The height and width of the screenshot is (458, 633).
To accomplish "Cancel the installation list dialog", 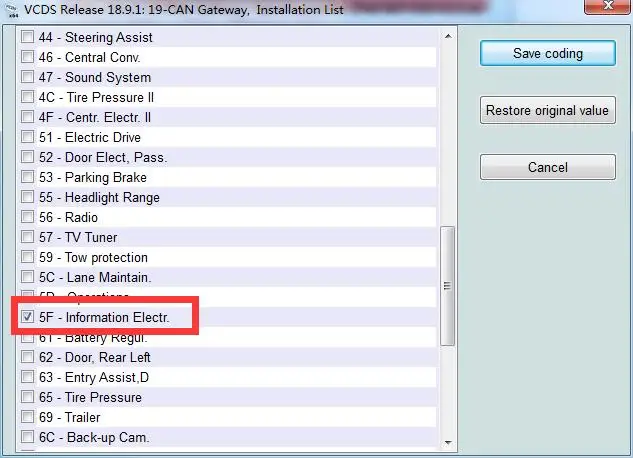I will 548,167.
